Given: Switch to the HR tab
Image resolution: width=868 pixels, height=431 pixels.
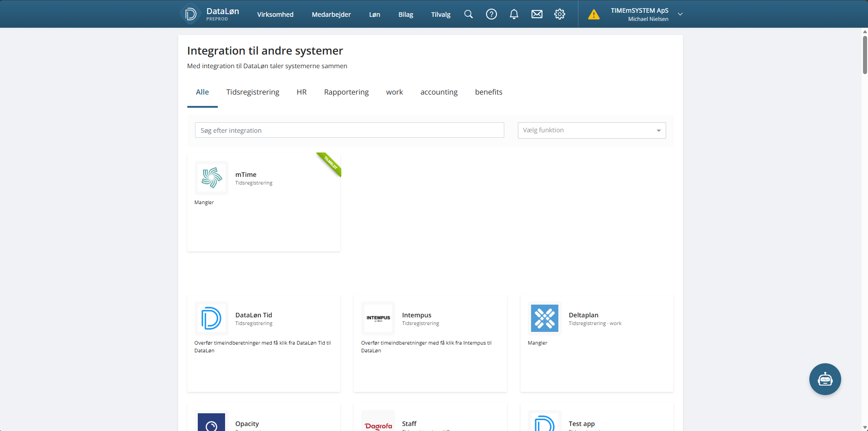Looking at the screenshot, I should tap(301, 92).
